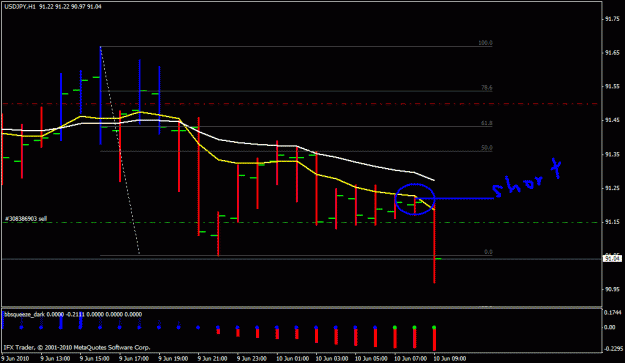Click the 10 Jun 09:00 time label
Screen dimensions: 625x363
tap(450, 359)
